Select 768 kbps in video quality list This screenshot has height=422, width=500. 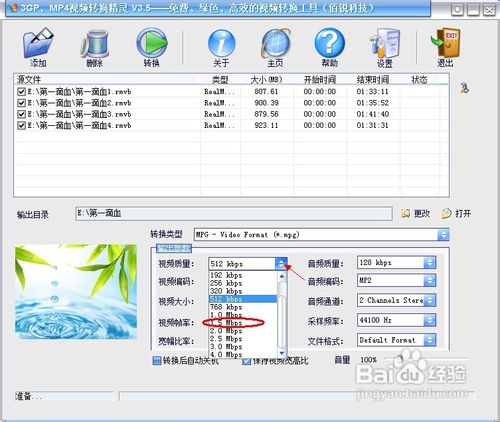[243, 307]
